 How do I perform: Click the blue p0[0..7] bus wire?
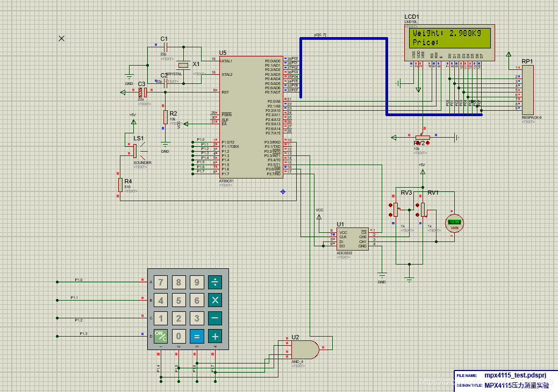pos(344,38)
